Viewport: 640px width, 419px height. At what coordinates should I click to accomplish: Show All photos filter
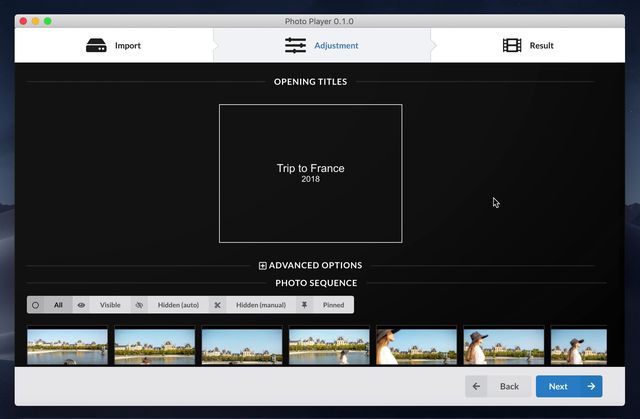coord(58,305)
